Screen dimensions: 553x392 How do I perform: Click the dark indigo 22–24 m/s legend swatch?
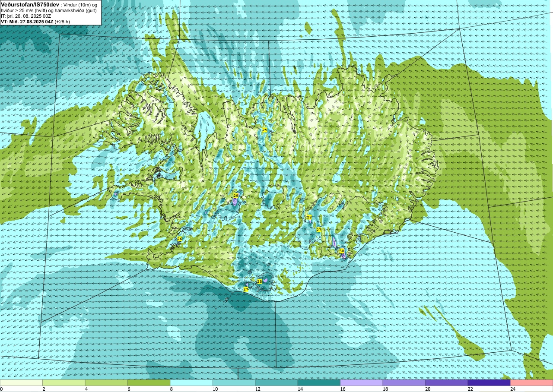489,383
